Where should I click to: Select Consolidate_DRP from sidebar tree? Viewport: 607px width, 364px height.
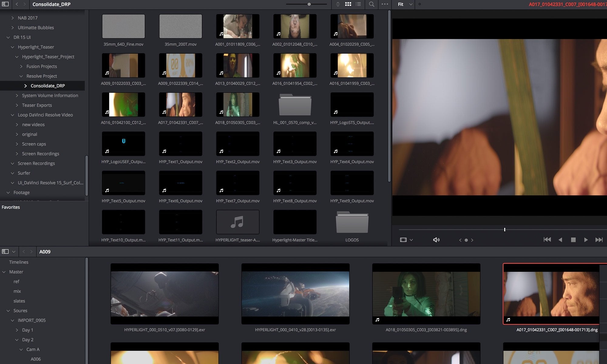(48, 85)
